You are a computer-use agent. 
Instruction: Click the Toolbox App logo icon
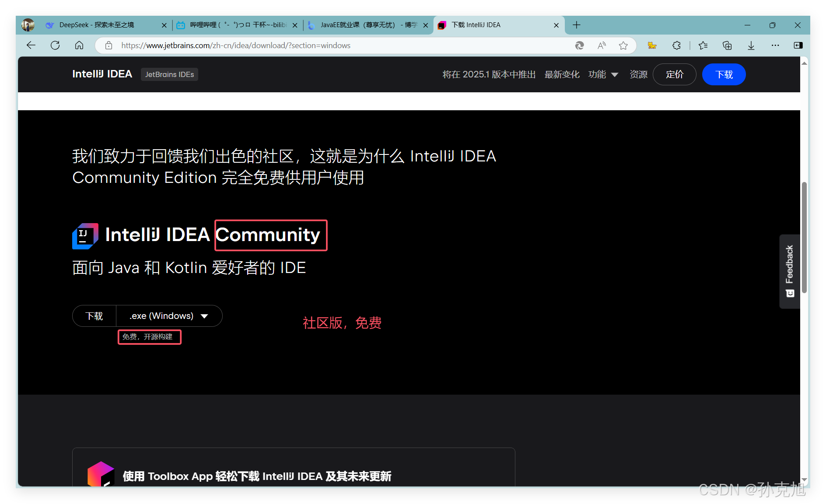[101, 474]
